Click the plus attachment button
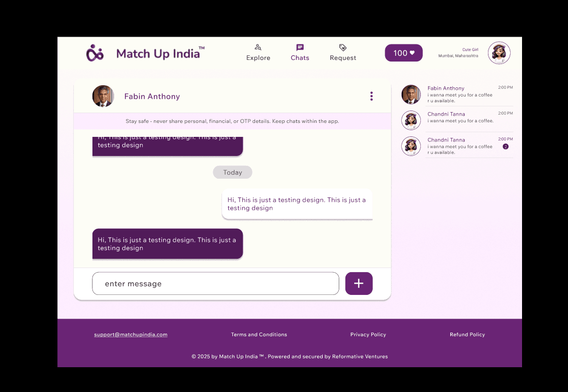 pyautogui.click(x=359, y=284)
